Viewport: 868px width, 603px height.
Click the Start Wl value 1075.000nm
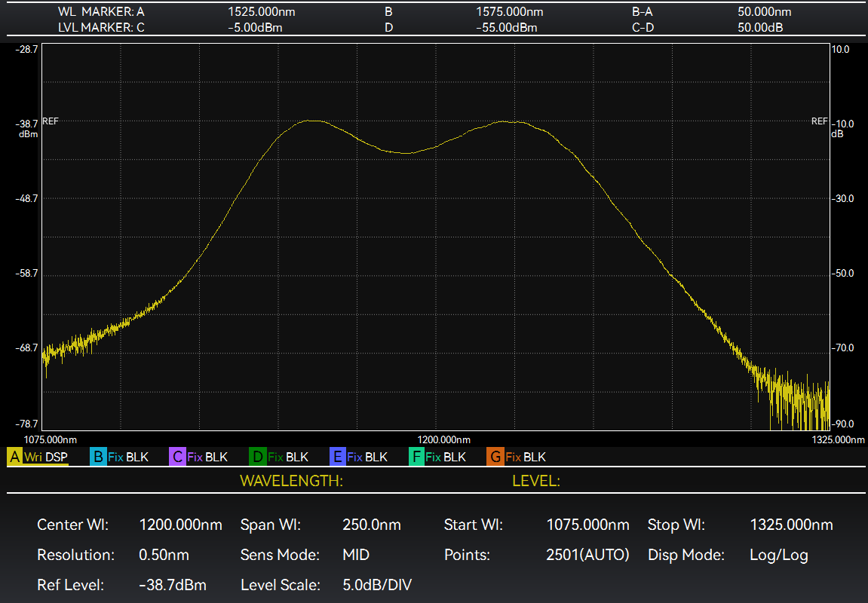pyautogui.click(x=588, y=525)
